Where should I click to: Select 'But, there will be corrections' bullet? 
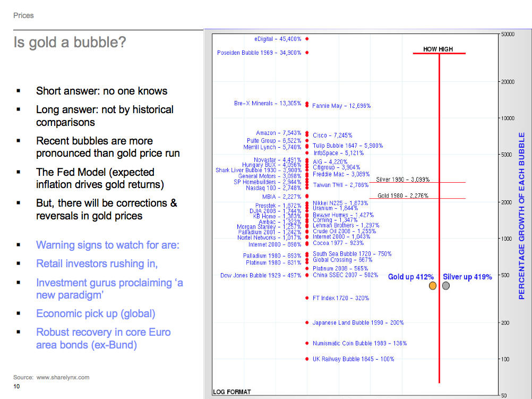tap(107, 209)
